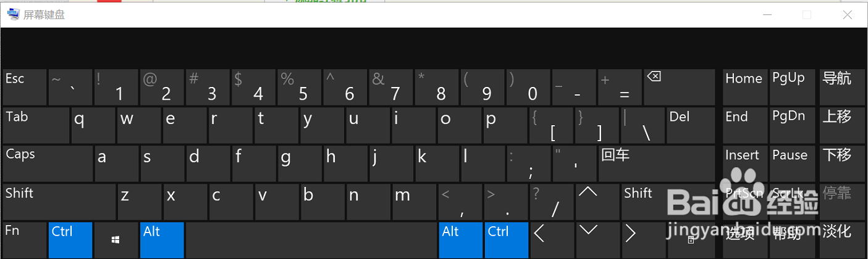The height and width of the screenshot is (259, 868).
Task: Toggle the Fn key
Action: (x=24, y=239)
